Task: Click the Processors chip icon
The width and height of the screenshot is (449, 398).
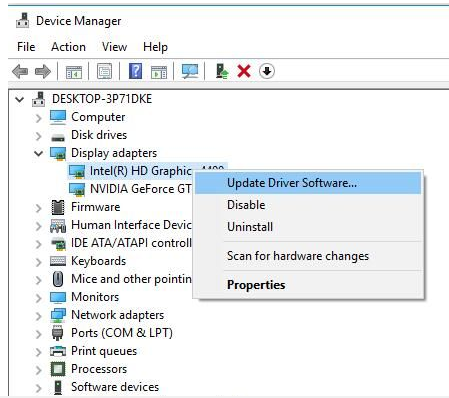Action: pyautogui.click(x=58, y=369)
